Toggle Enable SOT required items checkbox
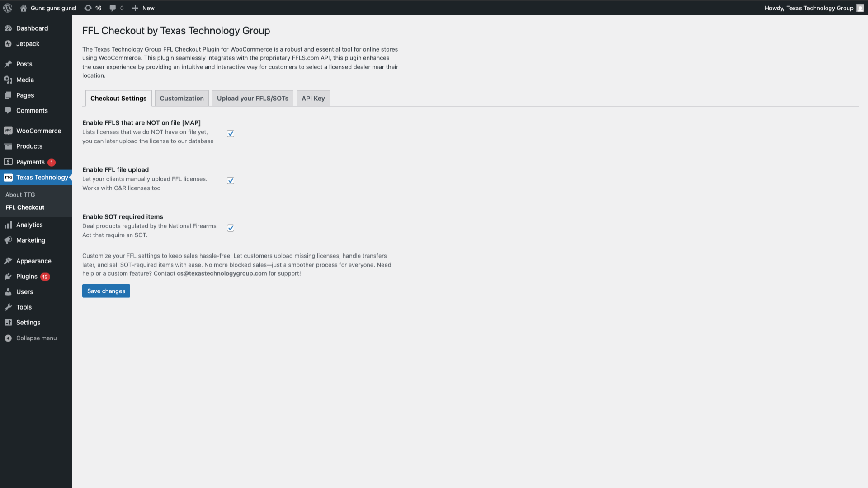868x488 pixels. coord(231,228)
